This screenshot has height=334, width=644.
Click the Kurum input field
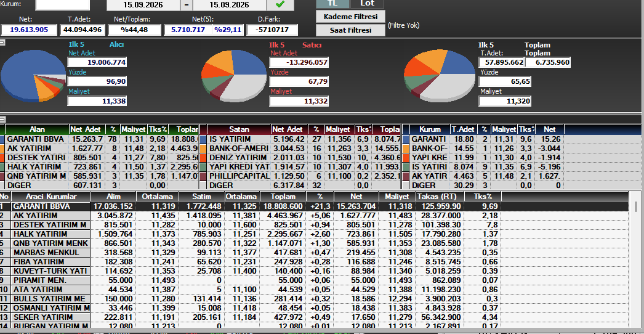(x=62, y=4)
